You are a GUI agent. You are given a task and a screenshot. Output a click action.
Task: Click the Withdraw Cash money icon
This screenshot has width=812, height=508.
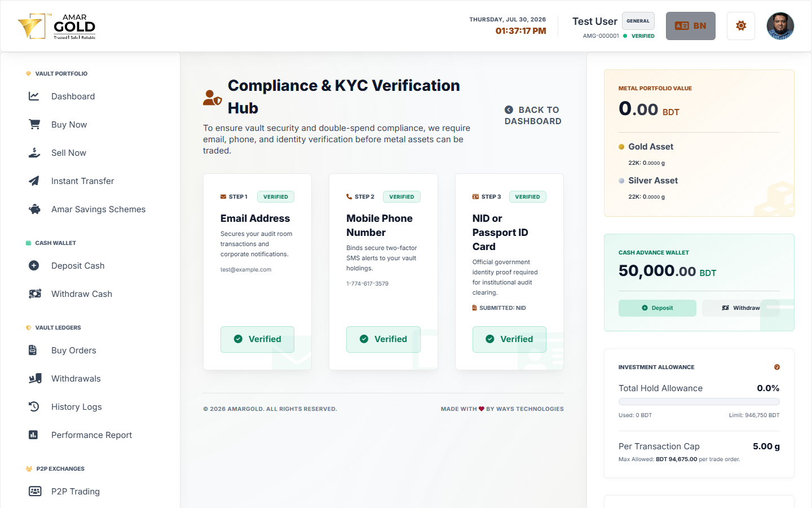(x=34, y=294)
